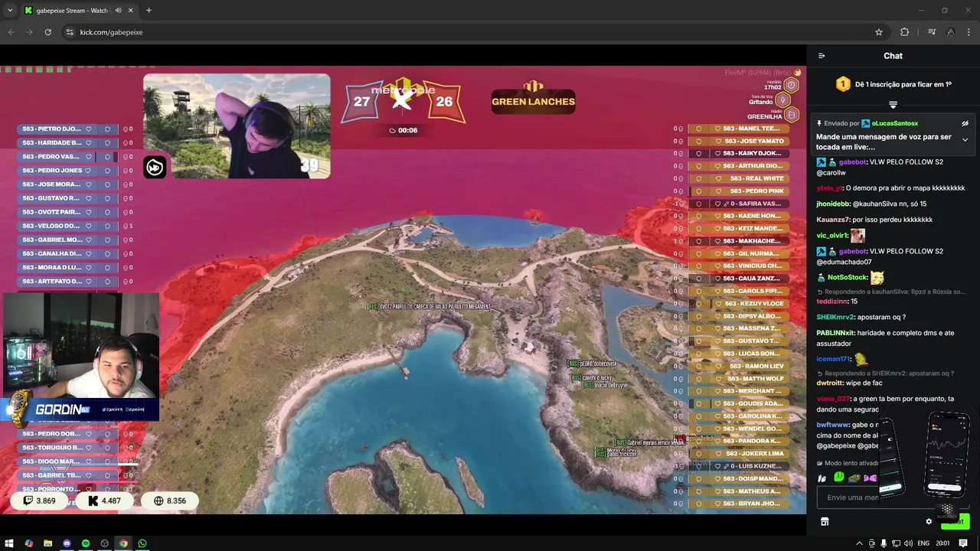Open the chat shop icon
Viewport: 980px width, 551px height.
point(825,522)
